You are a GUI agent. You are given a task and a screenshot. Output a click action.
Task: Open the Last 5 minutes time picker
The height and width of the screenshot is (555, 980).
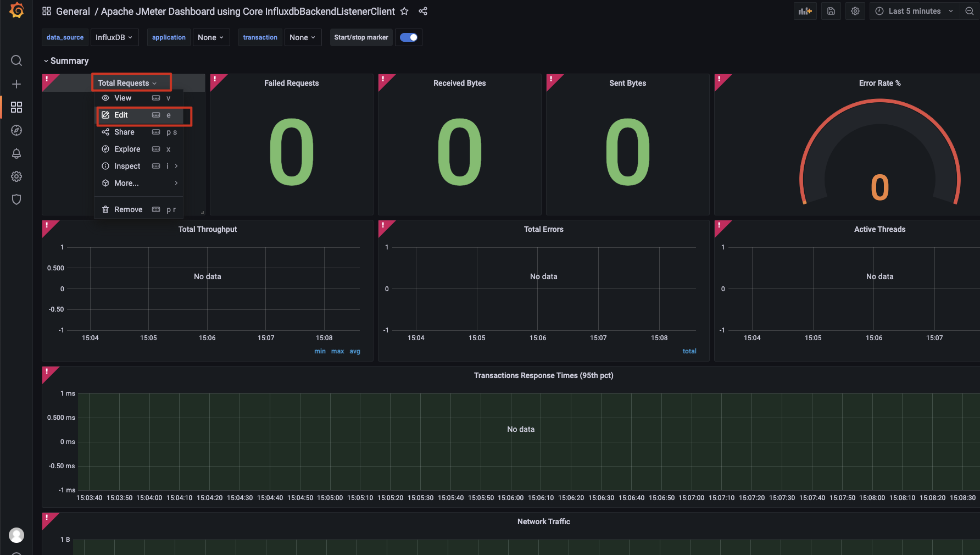[914, 11]
